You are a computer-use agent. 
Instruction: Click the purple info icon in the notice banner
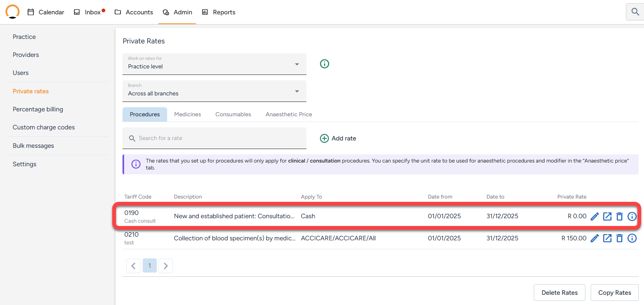pyautogui.click(x=136, y=164)
